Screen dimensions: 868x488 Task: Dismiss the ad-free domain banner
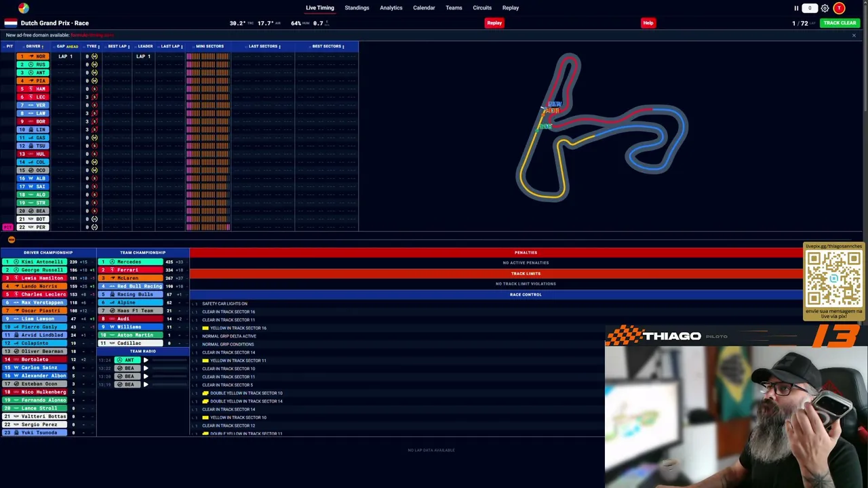pyautogui.click(x=854, y=35)
